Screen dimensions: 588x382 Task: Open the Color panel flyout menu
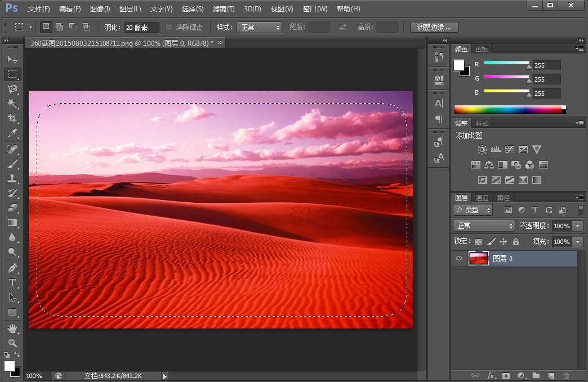[580, 49]
